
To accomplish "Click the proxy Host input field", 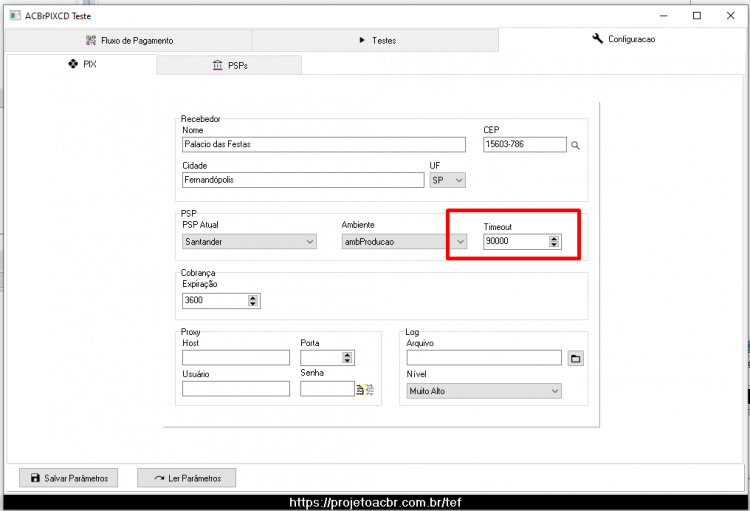I will click(236, 357).
